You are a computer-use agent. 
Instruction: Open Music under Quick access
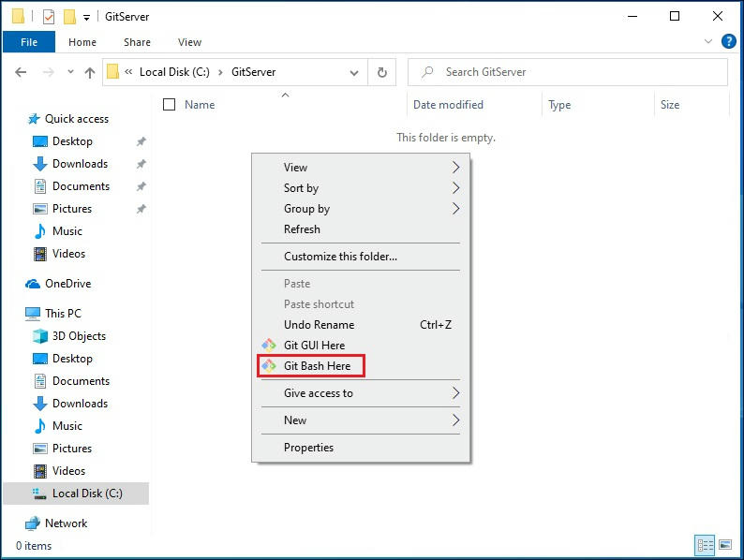point(67,231)
